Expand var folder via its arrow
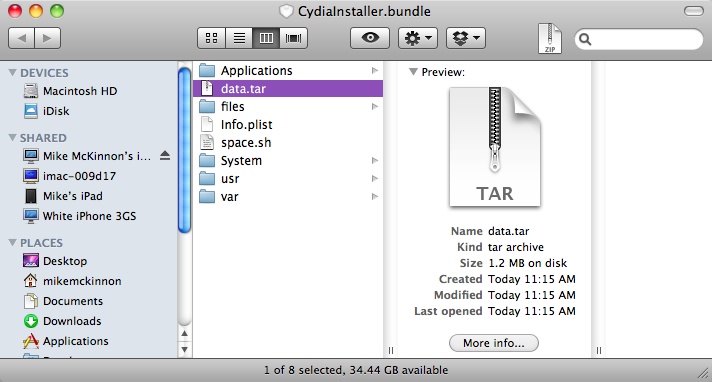Image resolution: width=712 pixels, height=382 pixels. (375, 197)
